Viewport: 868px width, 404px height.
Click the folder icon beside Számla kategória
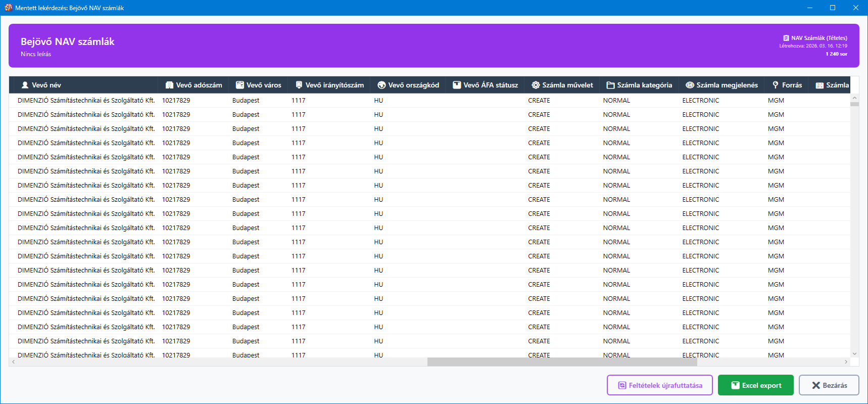(610, 85)
